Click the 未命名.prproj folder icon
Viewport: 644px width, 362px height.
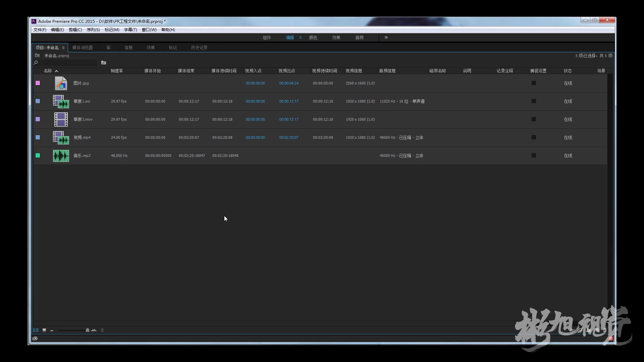(x=37, y=56)
